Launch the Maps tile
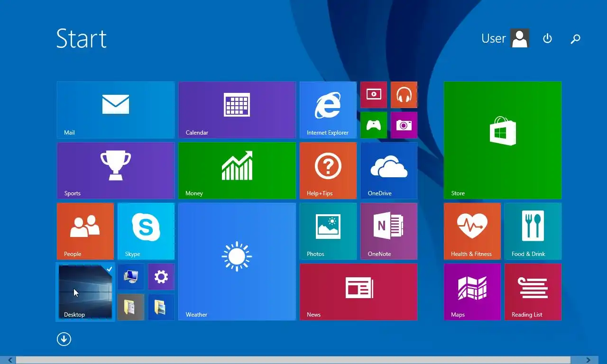 tap(472, 292)
